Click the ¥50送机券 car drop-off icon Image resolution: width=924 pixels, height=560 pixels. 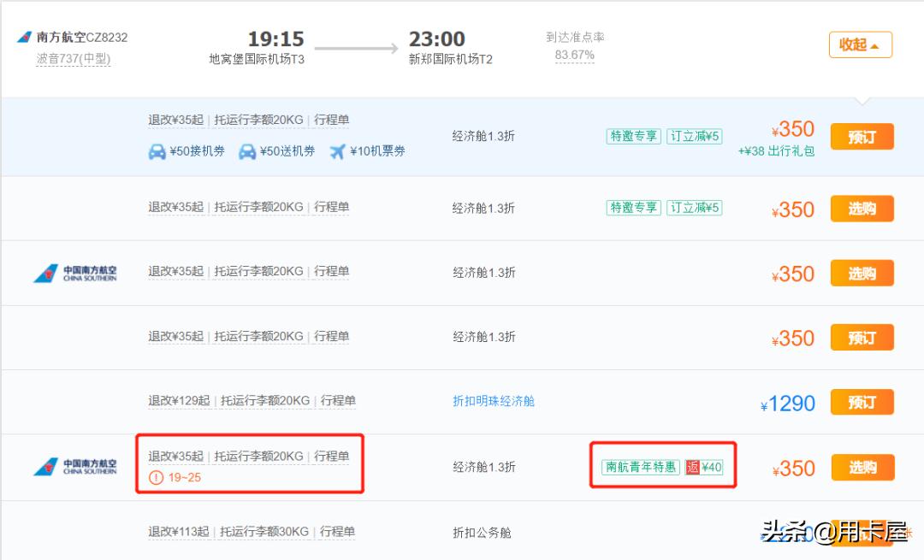tap(247, 152)
